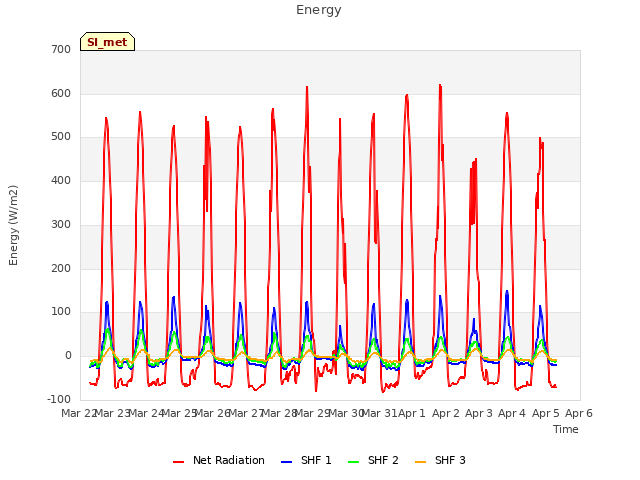
Task: Click the Time x-axis label
Action: coord(566,429)
